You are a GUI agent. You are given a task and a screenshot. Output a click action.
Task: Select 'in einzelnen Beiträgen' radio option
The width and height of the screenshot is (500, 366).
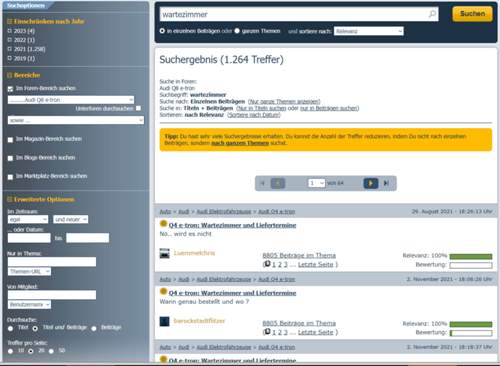click(x=162, y=31)
